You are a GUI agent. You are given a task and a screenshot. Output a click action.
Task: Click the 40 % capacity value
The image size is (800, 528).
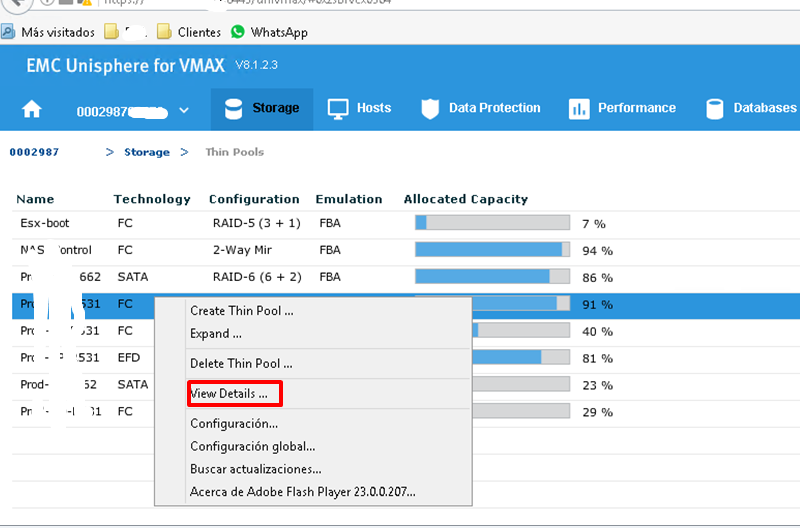tap(597, 332)
